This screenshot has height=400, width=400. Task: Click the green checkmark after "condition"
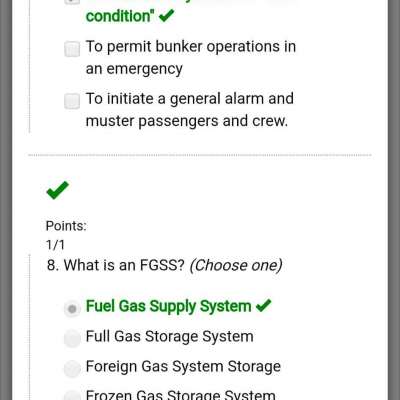(167, 15)
